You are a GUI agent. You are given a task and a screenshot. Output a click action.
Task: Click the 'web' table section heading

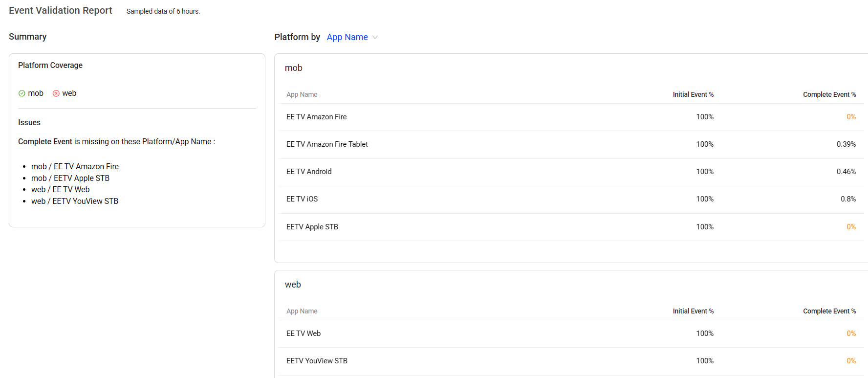[293, 285]
